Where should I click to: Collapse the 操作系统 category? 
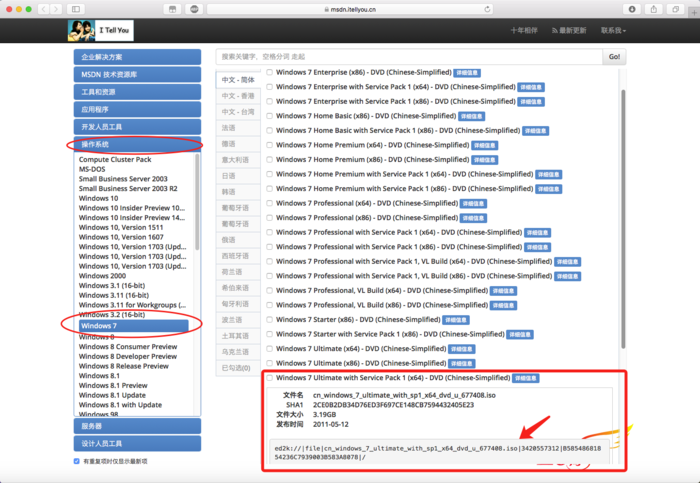(x=138, y=144)
